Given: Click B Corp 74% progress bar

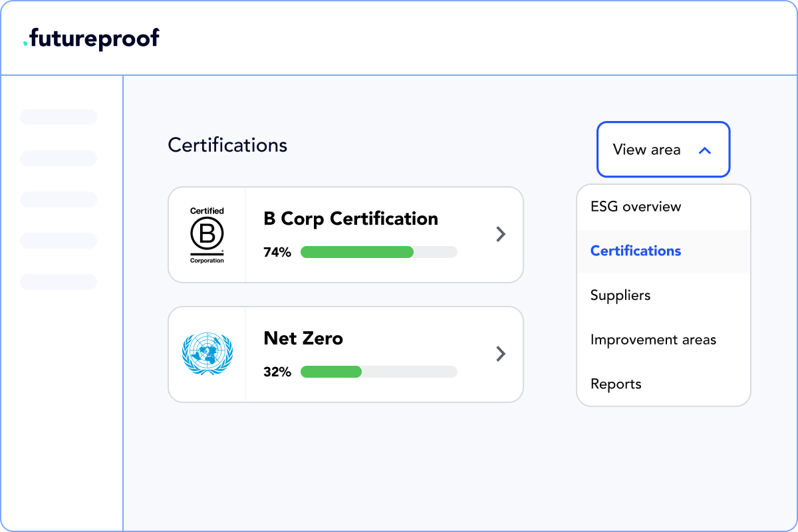Looking at the screenshot, I should click(378, 252).
